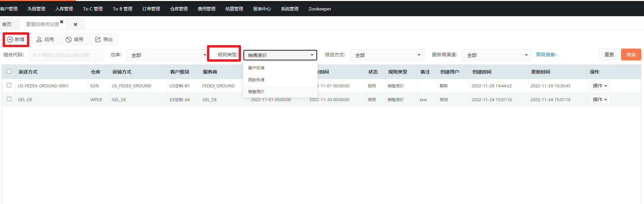Expand 高级搜索 advanced search

(x=547, y=55)
